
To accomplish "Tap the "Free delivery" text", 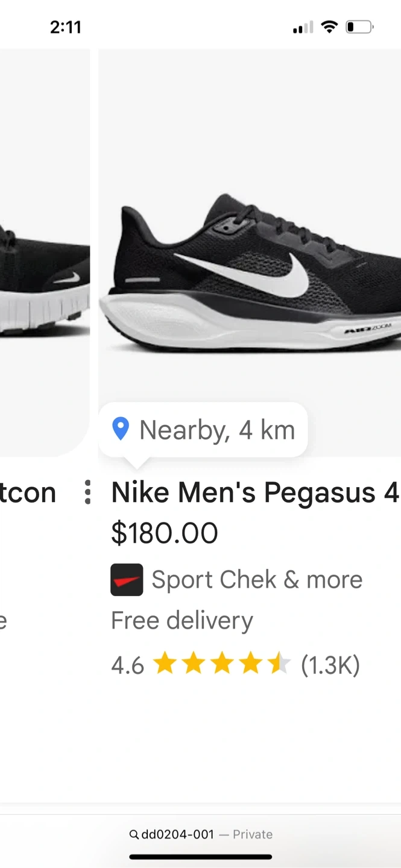I will tap(182, 620).
